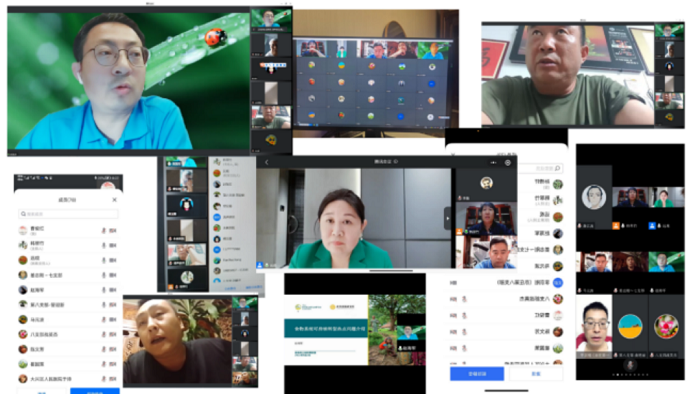Select ladybug speaker thumbnail atop left sidebar

click(x=271, y=20)
